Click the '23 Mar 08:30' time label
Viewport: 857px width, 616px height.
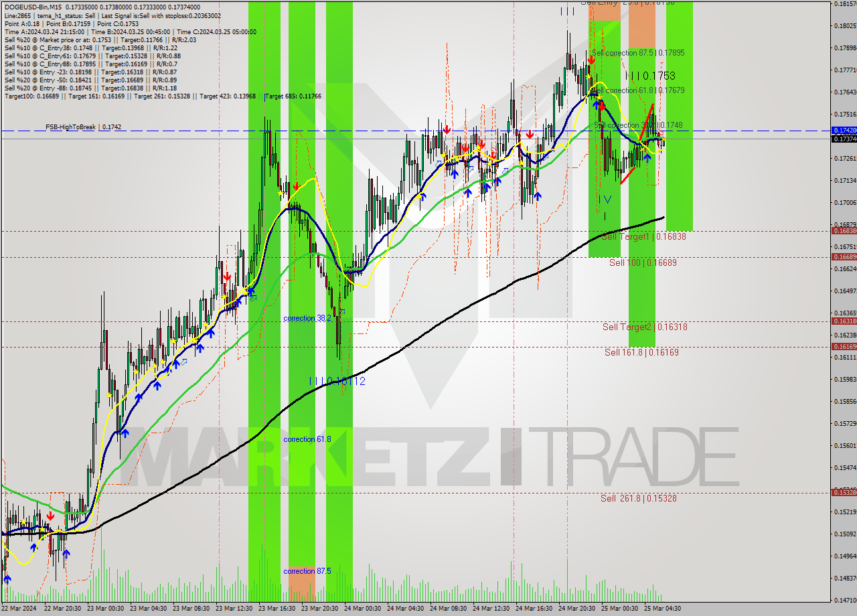coord(192,609)
